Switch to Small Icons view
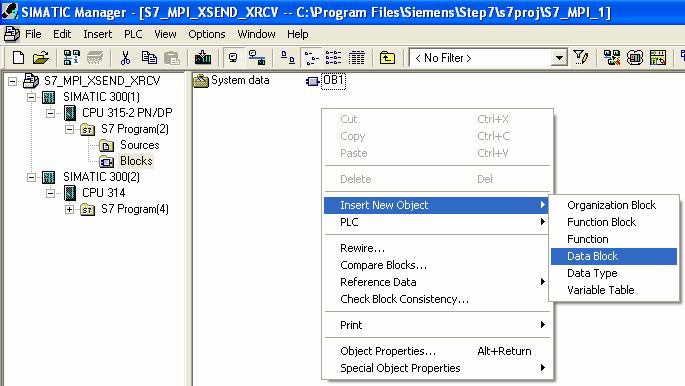Viewport: 685px width, 386px height. [x=311, y=58]
